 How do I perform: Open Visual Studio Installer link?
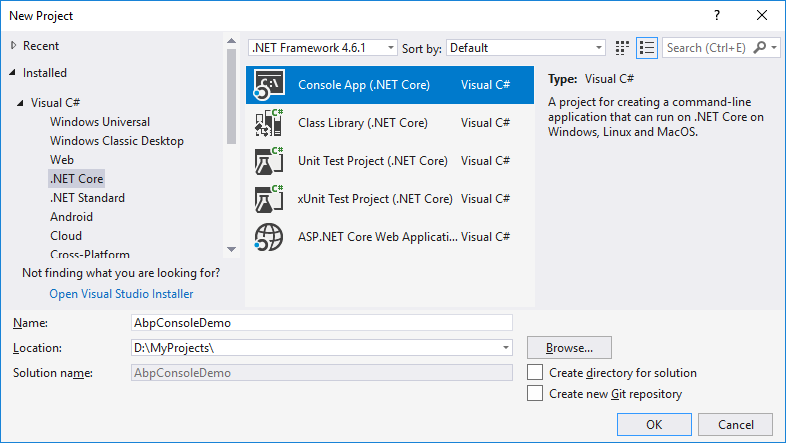tap(121, 294)
